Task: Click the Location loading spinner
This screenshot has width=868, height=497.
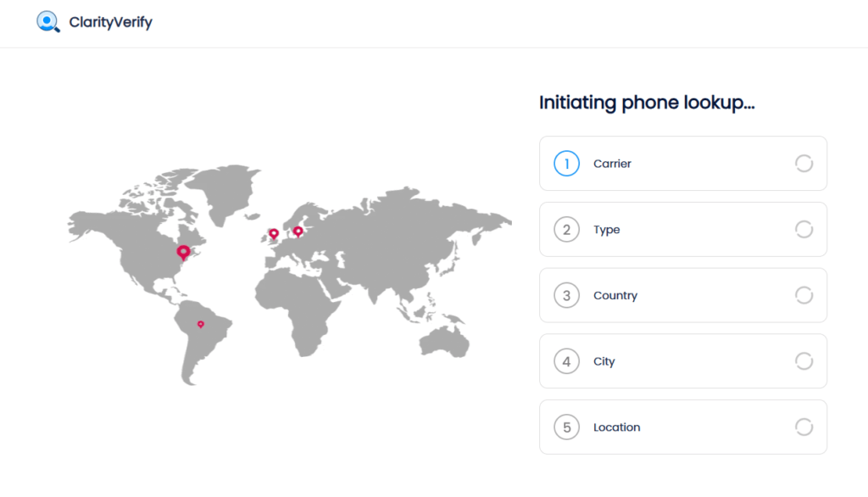Action: click(804, 427)
